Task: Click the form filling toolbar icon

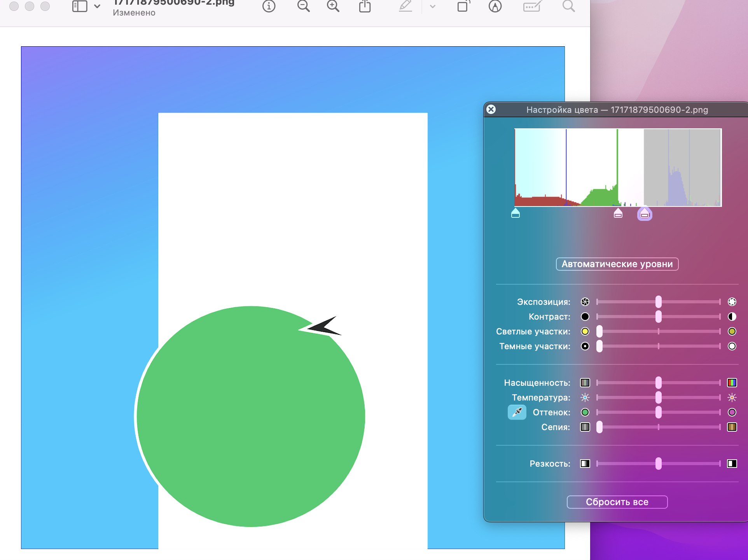Action: point(532,6)
